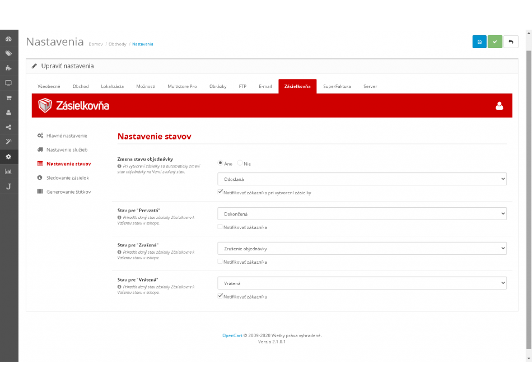Open the J sidebar icon
Screen dimensions: 532x392
click(x=8, y=186)
